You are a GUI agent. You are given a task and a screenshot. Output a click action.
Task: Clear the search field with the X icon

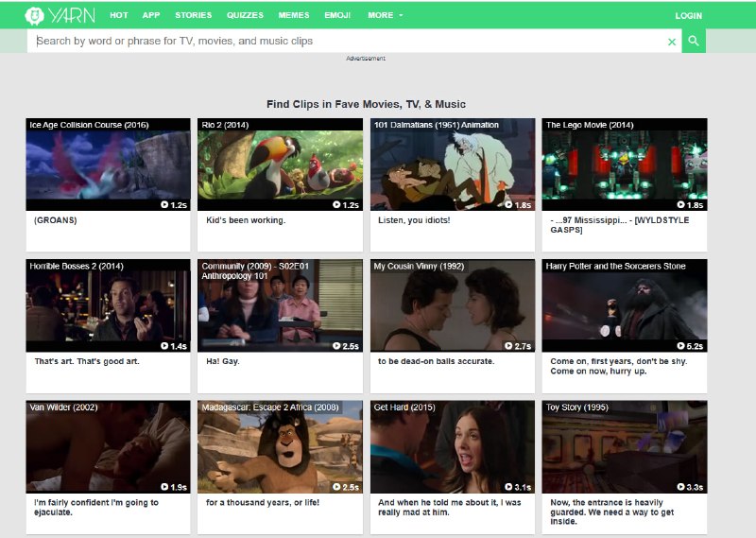[x=672, y=42]
